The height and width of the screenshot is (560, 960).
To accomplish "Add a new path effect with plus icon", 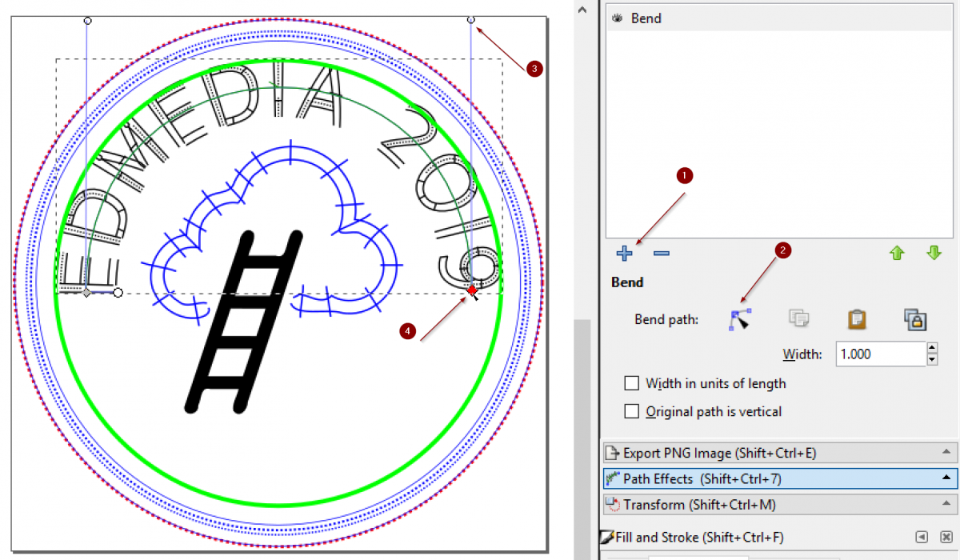I will [625, 254].
